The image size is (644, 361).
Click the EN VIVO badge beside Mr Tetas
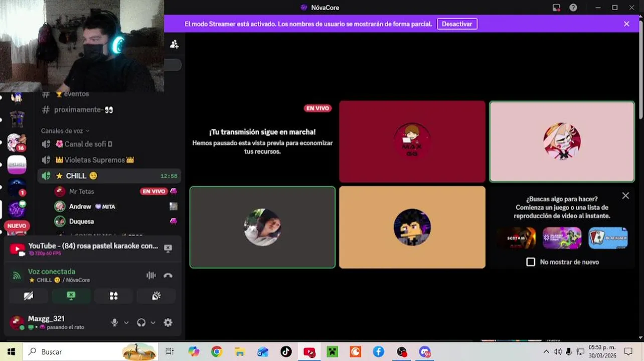(153, 192)
